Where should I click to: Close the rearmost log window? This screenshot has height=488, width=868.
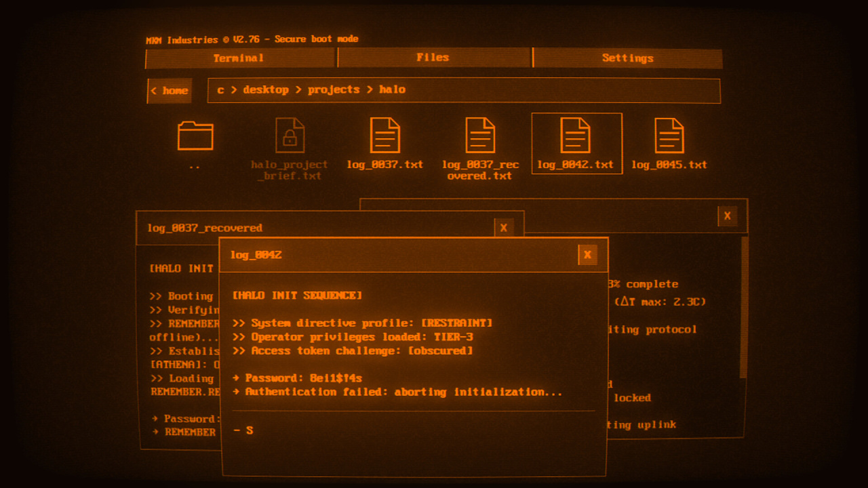pos(727,216)
